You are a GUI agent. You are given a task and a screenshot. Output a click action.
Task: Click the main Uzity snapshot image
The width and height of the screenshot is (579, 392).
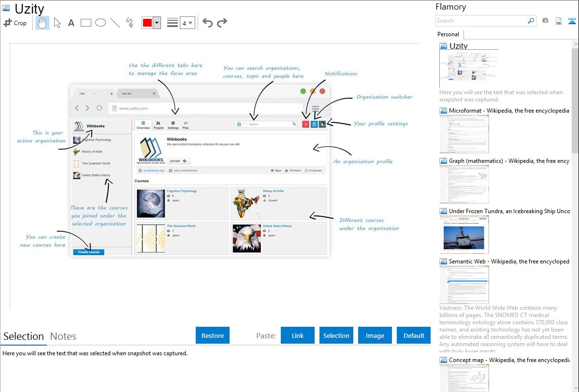click(215, 176)
